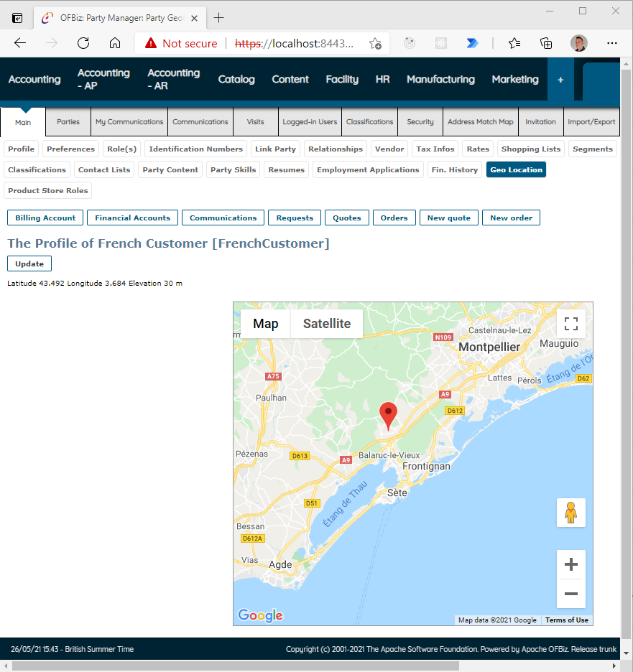633x672 pixels.
Task: Open a new browser tab
Action: pos(218,17)
